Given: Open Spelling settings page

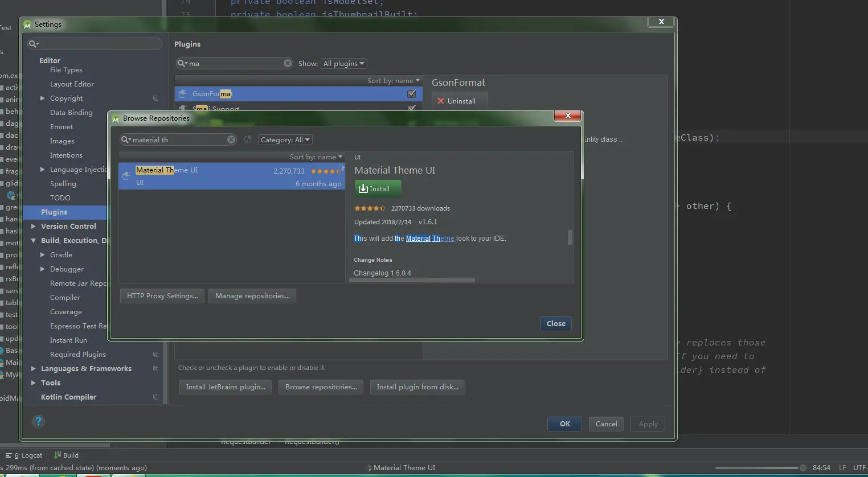Looking at the screenshot, I should (63, 184).
